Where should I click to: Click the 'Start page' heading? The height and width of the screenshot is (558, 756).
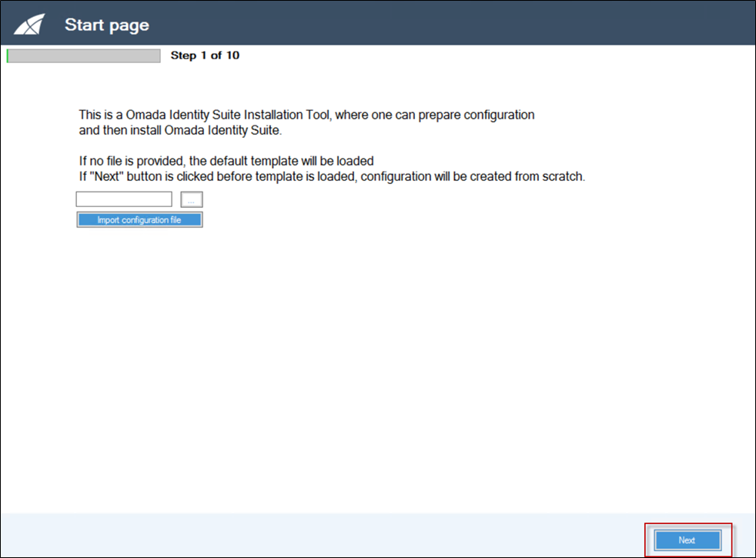pos(107,25)
